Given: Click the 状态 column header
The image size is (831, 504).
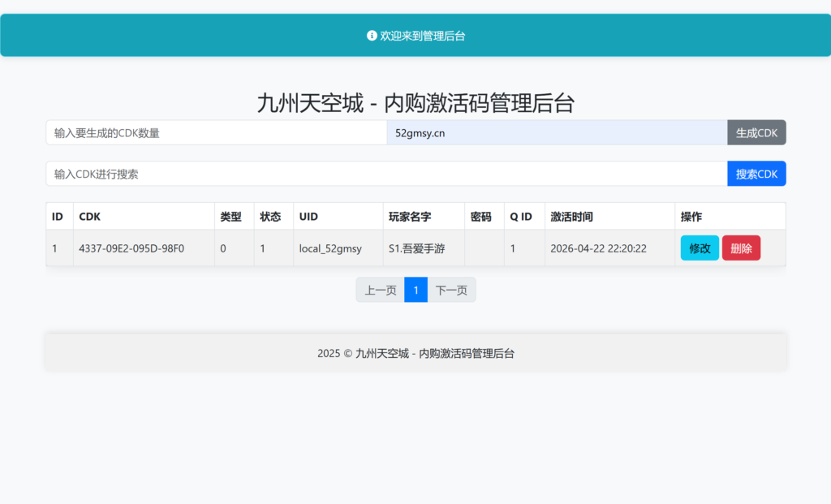Looking at the screenshot, I should (x=270, y=217).
